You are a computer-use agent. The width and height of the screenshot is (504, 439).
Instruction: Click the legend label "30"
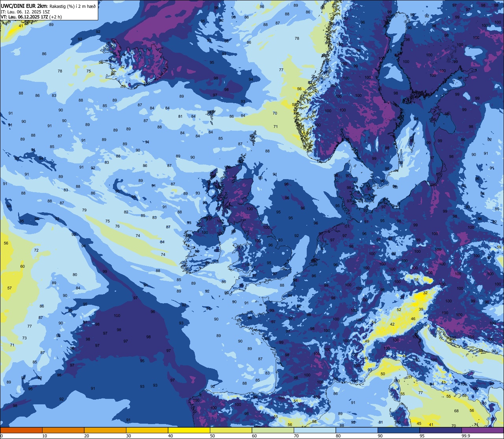128,436
